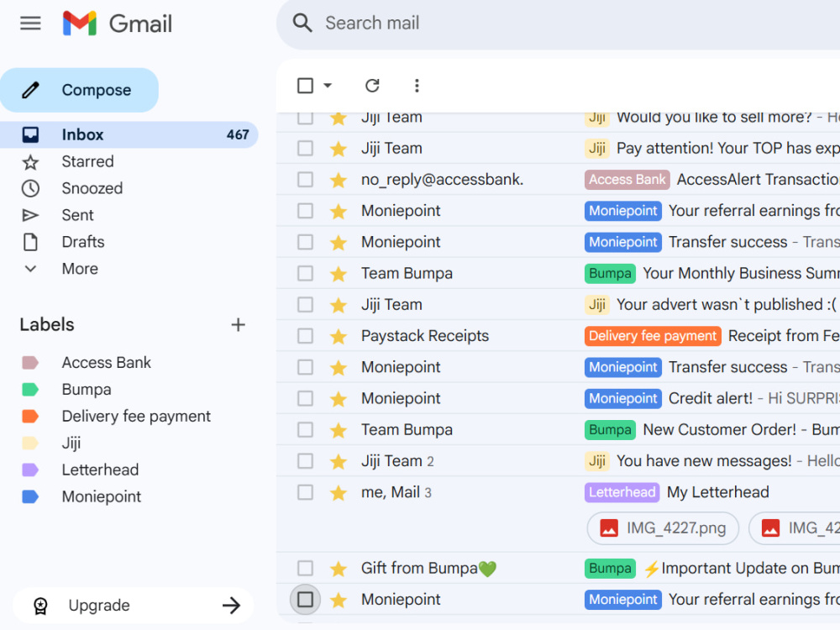Open the Access Bank label
The image size is (840, 630).
(x=106, y=363)
